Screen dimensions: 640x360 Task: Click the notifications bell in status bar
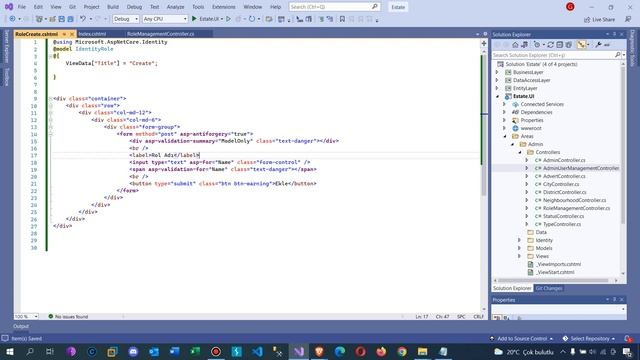[x=628, y=338]
